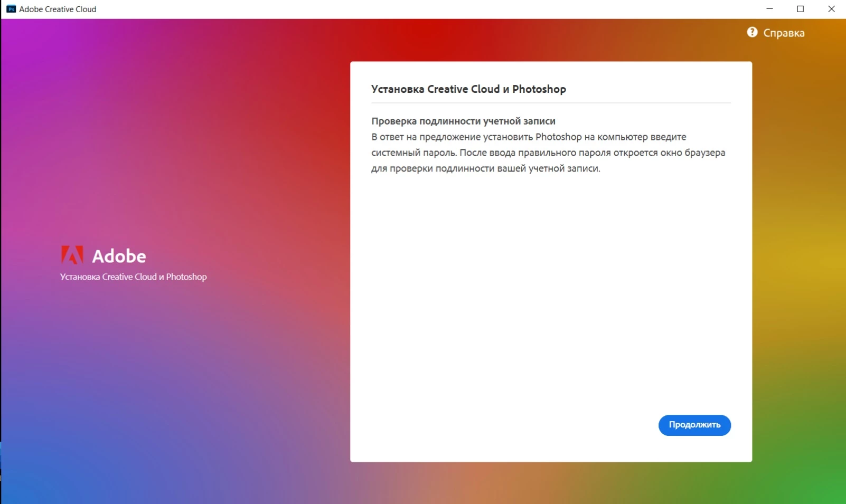Click the question mark help icon

tap(752, 32)
